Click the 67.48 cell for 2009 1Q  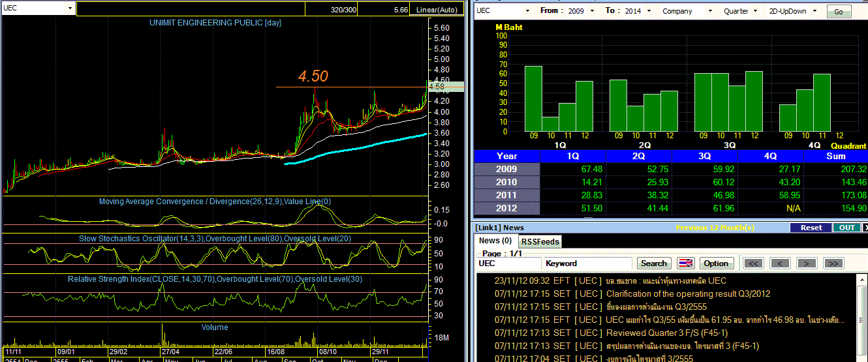pyautogui.click(x=573, y=169)
